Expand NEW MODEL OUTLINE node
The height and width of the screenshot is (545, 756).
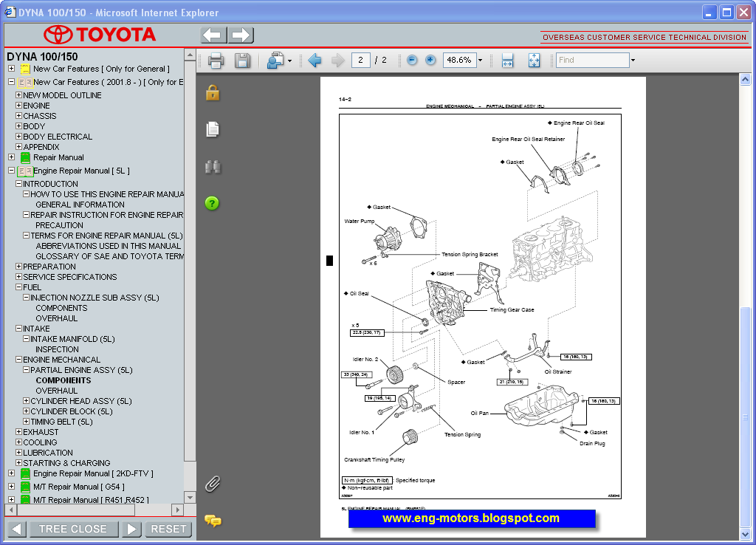point(18,95)
